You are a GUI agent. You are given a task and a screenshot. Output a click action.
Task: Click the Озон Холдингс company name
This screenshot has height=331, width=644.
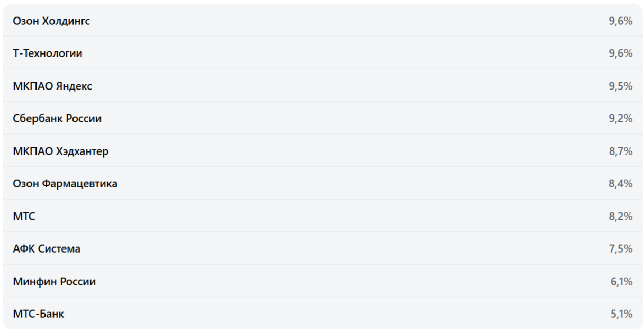tap(51, 21)
